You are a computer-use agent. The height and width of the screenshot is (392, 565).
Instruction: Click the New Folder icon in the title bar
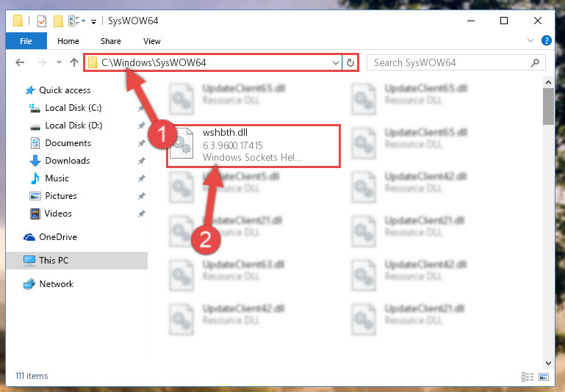(58, 21)
